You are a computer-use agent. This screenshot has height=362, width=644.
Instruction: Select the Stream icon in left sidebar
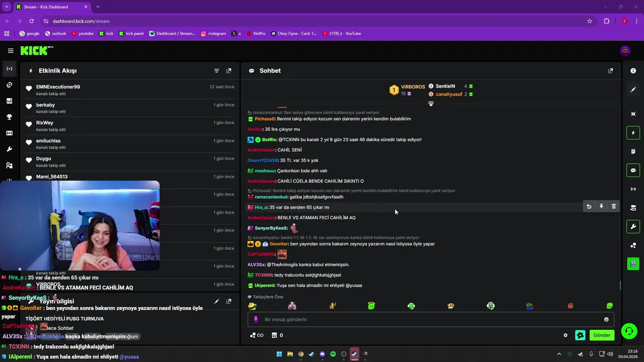point(10,69)
